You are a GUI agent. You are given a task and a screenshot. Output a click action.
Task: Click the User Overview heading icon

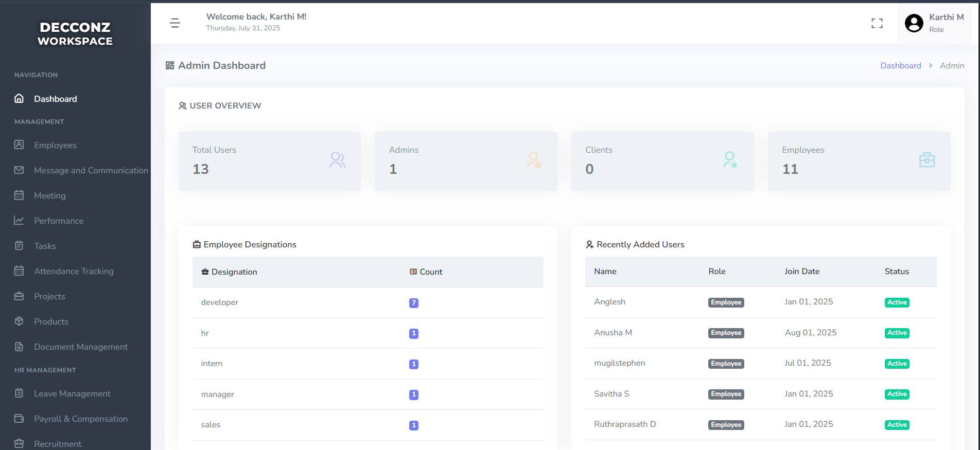point(183,106)
